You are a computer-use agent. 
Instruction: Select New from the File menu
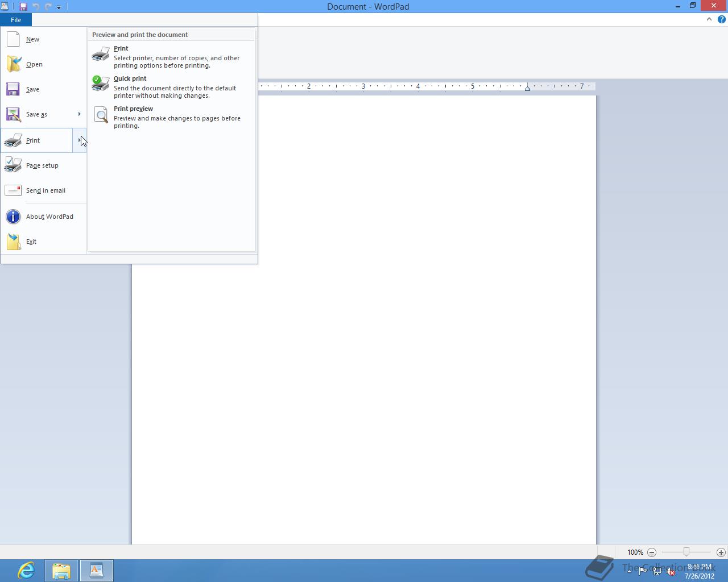pyautogui.click(x=44, y=39)
